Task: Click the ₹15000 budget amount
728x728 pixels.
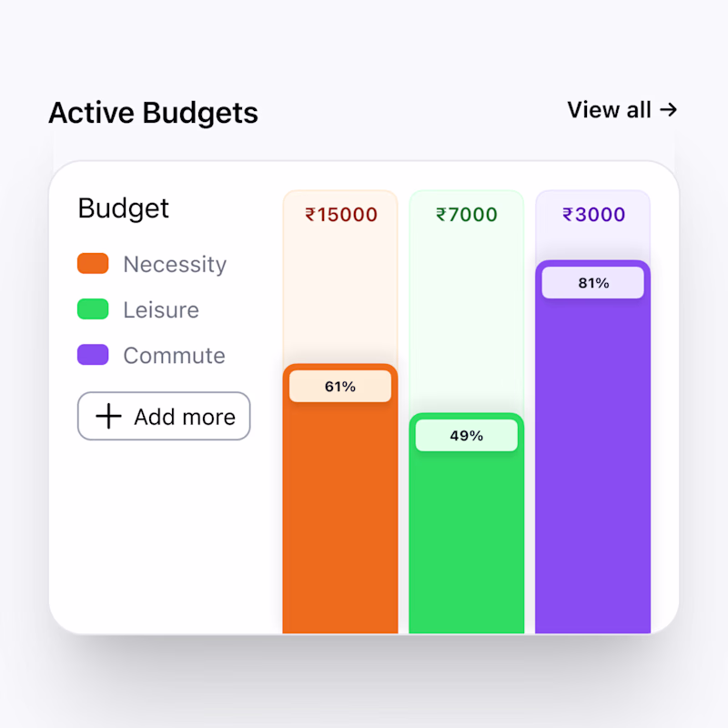Action: click(x=340, y=215)
